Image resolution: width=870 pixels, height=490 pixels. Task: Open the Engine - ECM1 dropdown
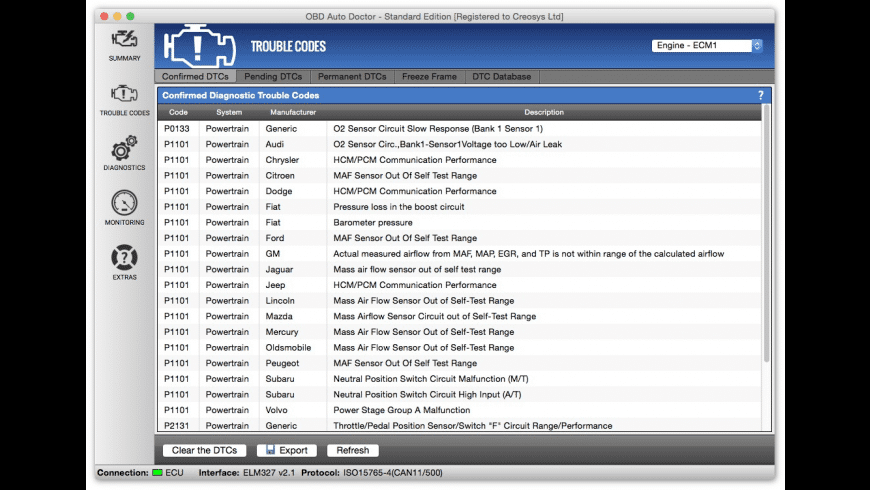707,46
